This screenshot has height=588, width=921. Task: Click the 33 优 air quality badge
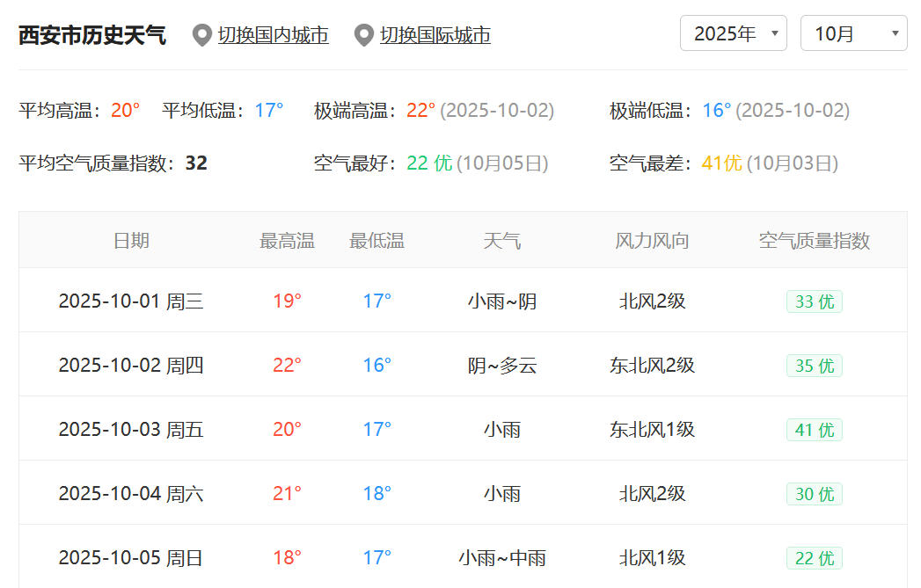point(814,301)
